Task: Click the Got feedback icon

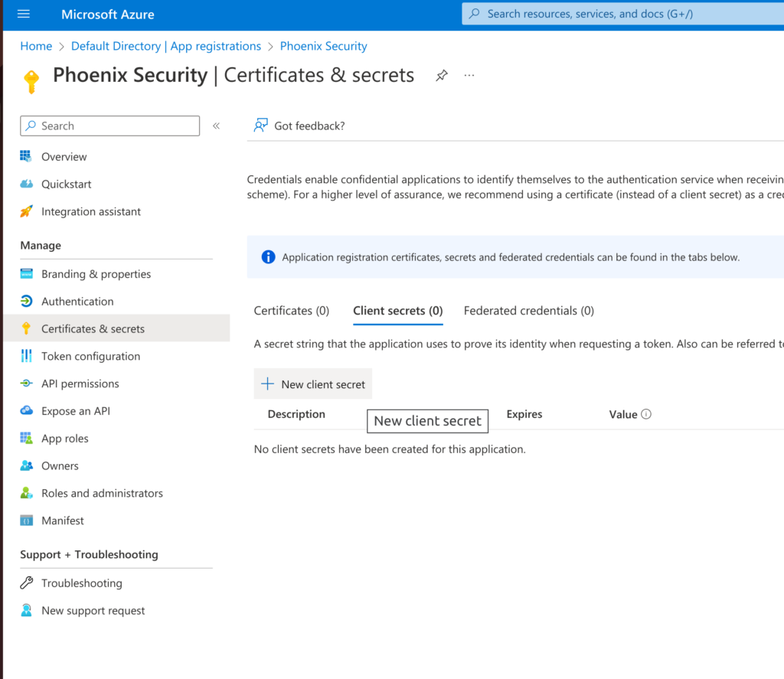Action: [x=260, y=126]
